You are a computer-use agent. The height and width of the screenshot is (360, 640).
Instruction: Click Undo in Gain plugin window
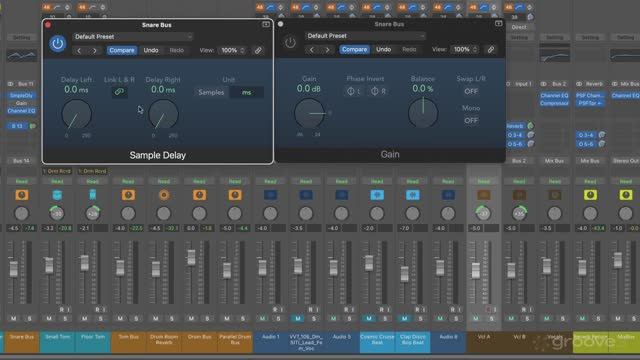(x=384, y=50)
